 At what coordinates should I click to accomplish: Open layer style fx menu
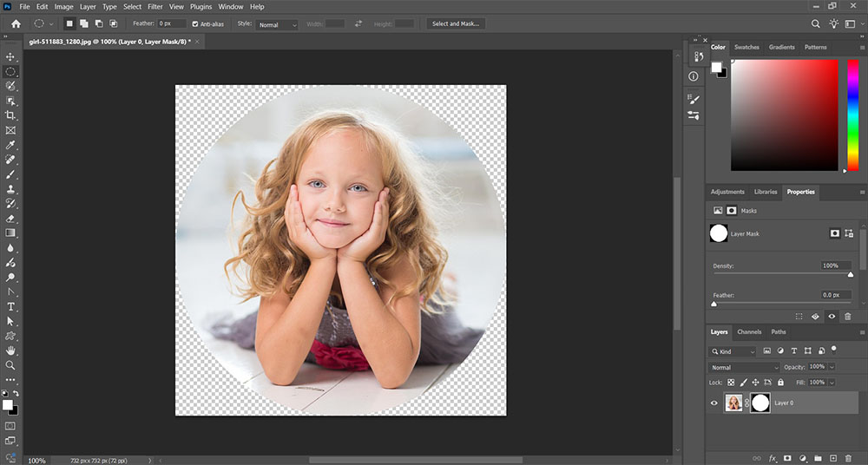(x=773, y=457)
